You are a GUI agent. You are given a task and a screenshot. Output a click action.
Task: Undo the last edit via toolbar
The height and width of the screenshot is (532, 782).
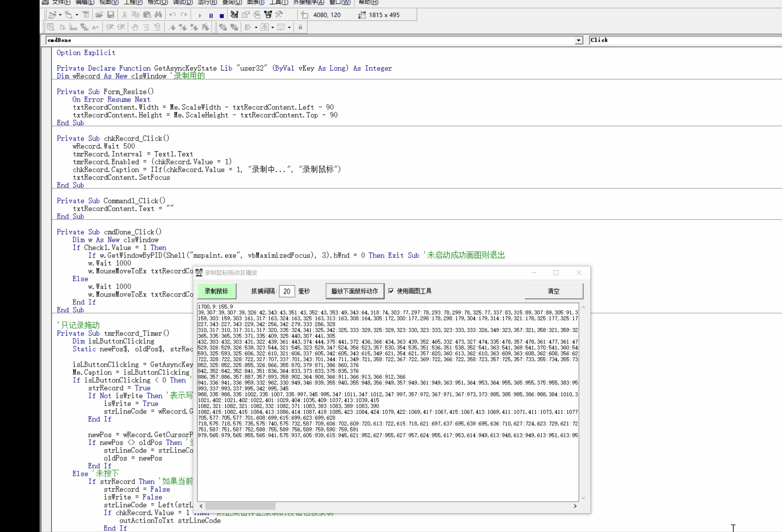coord(173,15)
